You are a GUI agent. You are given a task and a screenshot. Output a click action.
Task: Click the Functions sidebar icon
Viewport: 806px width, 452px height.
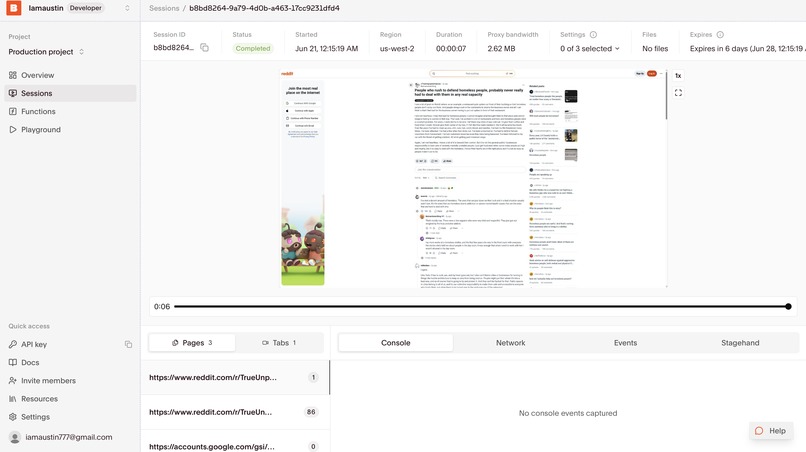tap(13, 111)
